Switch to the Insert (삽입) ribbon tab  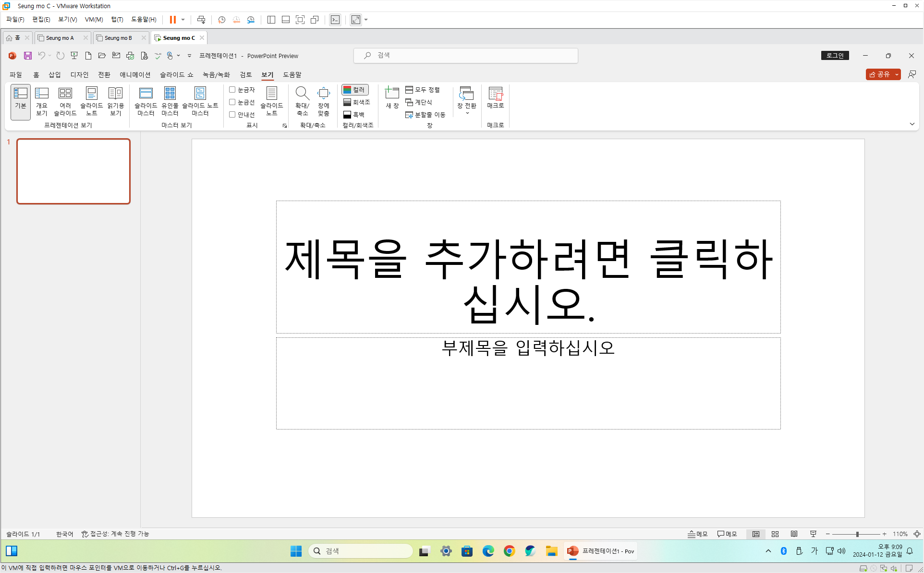[x=54, y=74]
